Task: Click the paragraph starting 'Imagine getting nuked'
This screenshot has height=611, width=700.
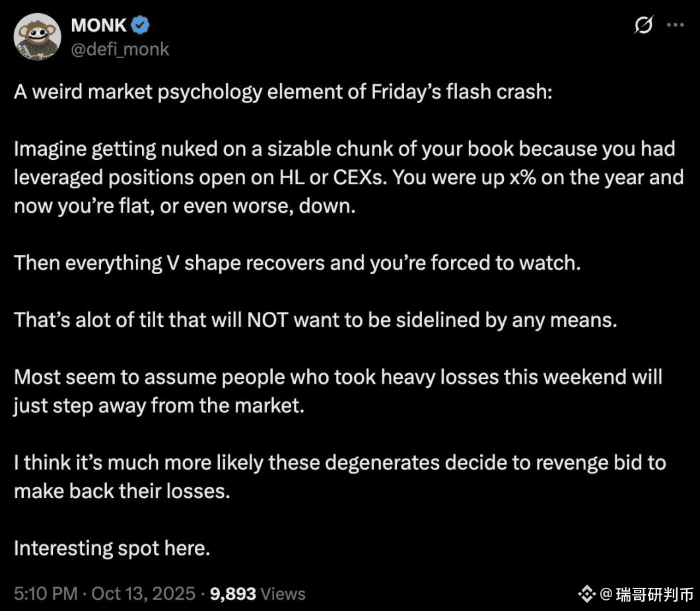Action: tap(343, 178)
